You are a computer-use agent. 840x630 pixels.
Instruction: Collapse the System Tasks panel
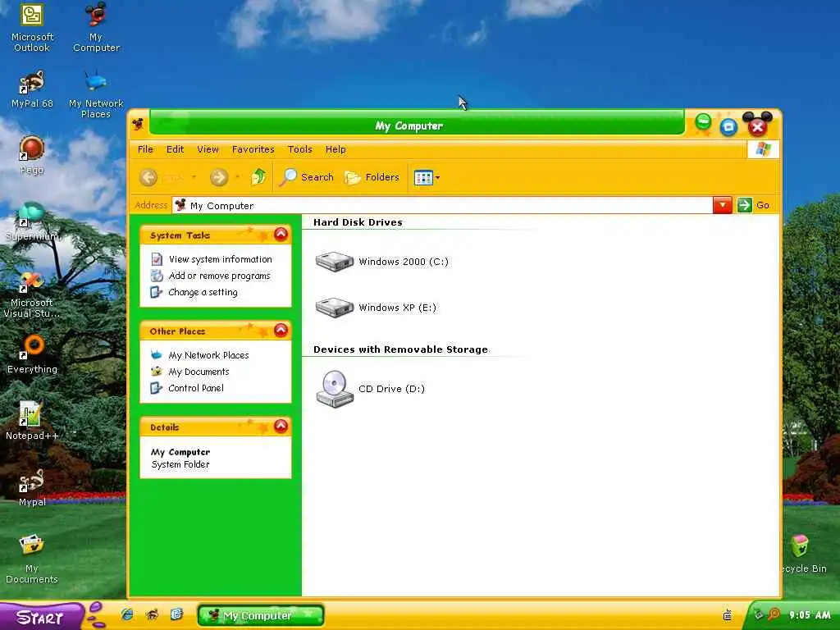(x=281, y=234)
